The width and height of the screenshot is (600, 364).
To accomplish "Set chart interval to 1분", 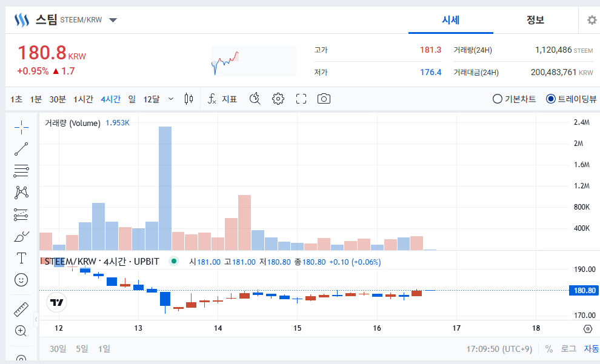I will click(x=36, y=99).
